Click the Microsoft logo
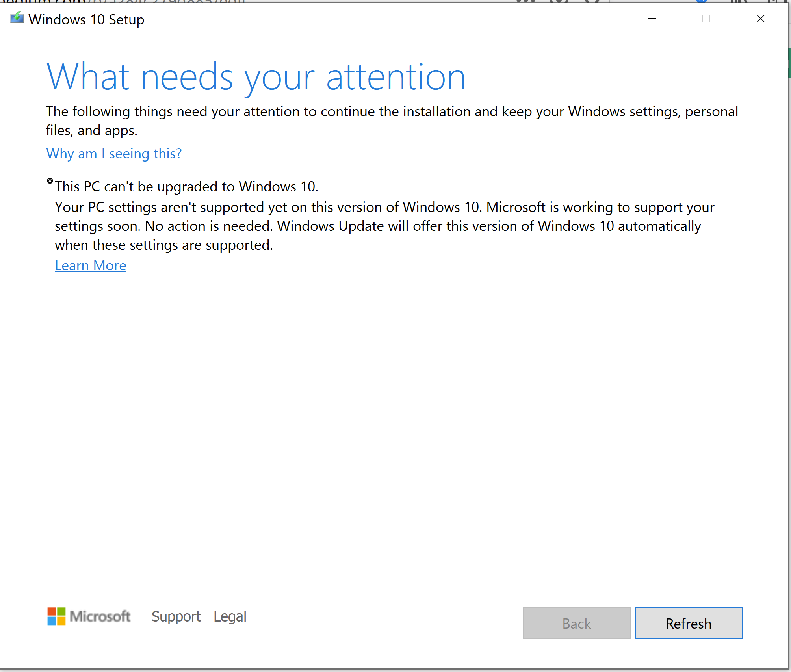Screen dimensions: 791x672 tap(89, 616)
